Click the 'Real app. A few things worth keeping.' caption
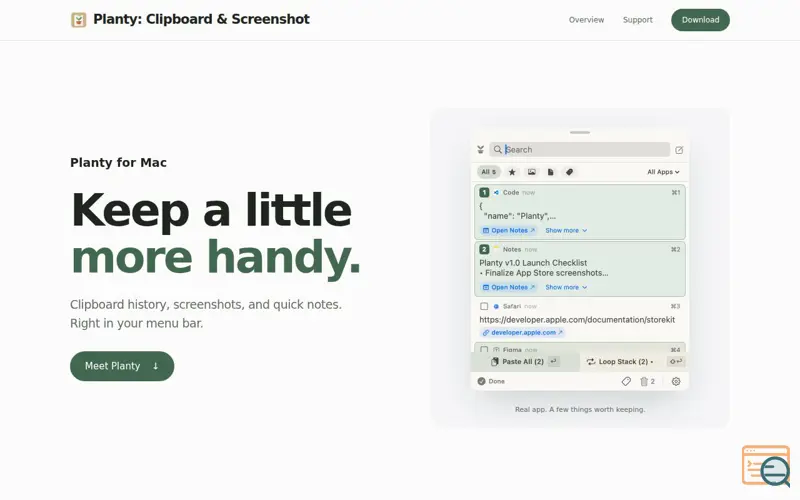The image size is (800, 500). tap(580, 409)
